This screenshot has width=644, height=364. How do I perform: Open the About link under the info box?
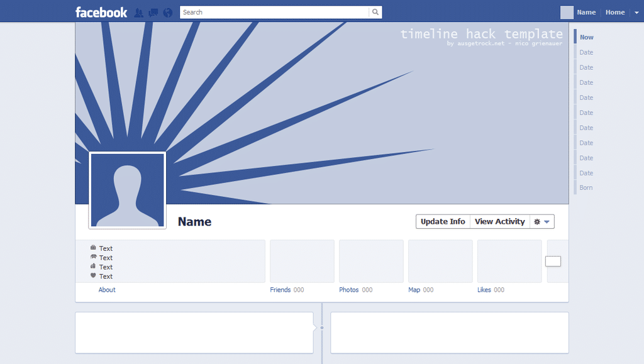107,290
